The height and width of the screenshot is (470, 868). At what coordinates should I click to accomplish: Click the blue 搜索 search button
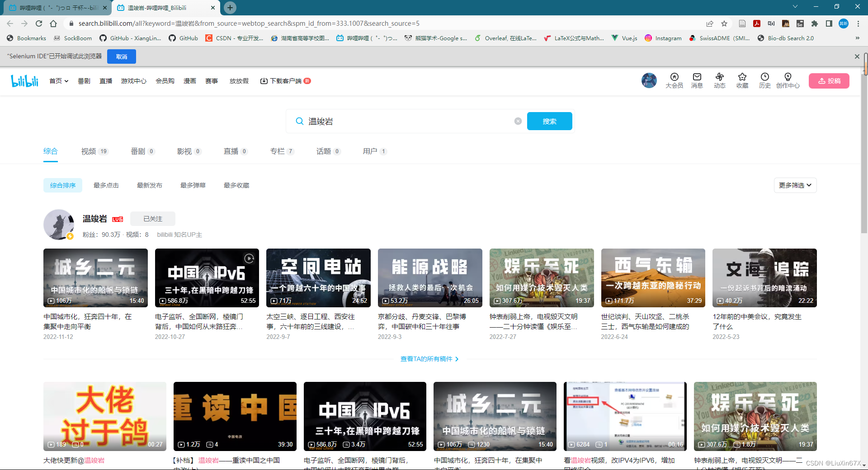(x=549, y=121)
